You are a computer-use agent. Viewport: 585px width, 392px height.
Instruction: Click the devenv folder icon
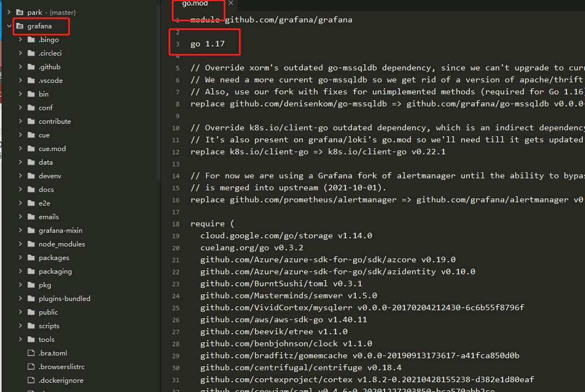tap(31, 176)
